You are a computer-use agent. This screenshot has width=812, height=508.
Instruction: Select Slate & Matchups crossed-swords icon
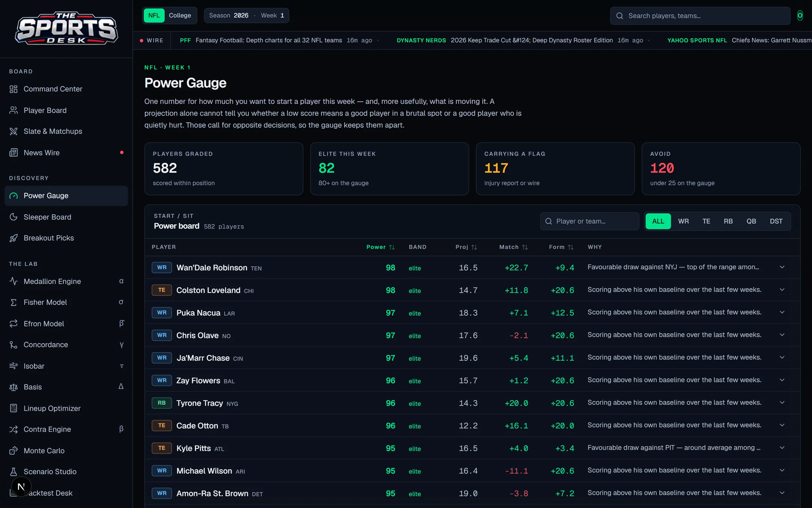(14, 131)
